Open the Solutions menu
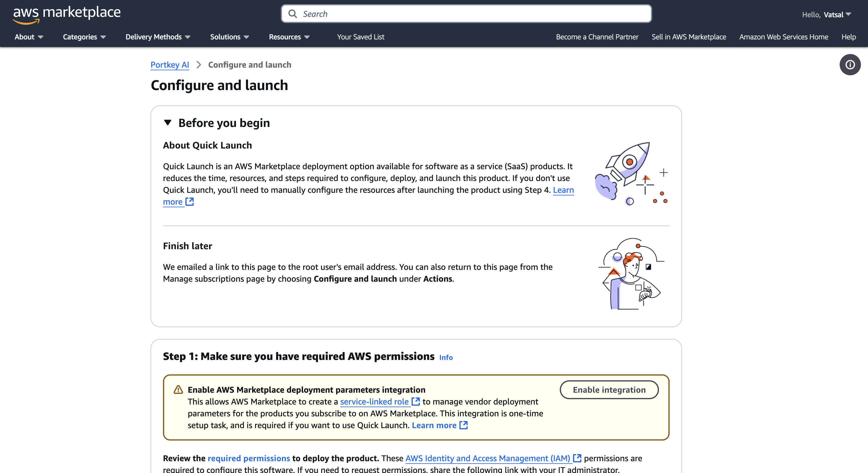The image size is (868, 473). [x=229, y=37]
